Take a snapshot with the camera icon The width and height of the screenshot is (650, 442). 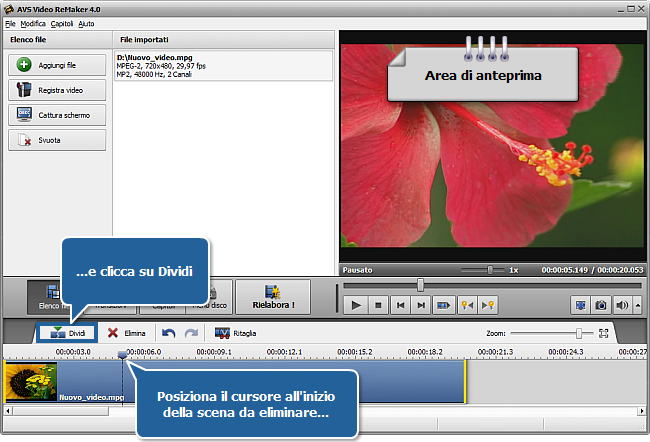(x=601, y=305)
